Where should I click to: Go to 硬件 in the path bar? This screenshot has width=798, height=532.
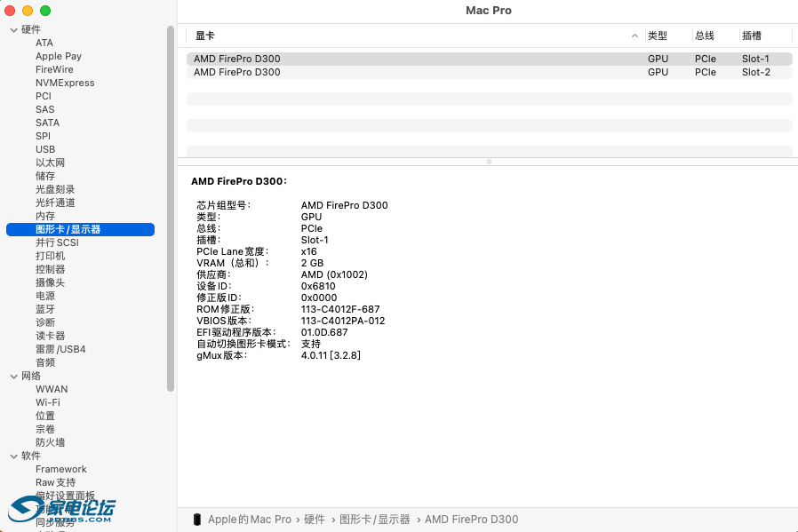314,520
